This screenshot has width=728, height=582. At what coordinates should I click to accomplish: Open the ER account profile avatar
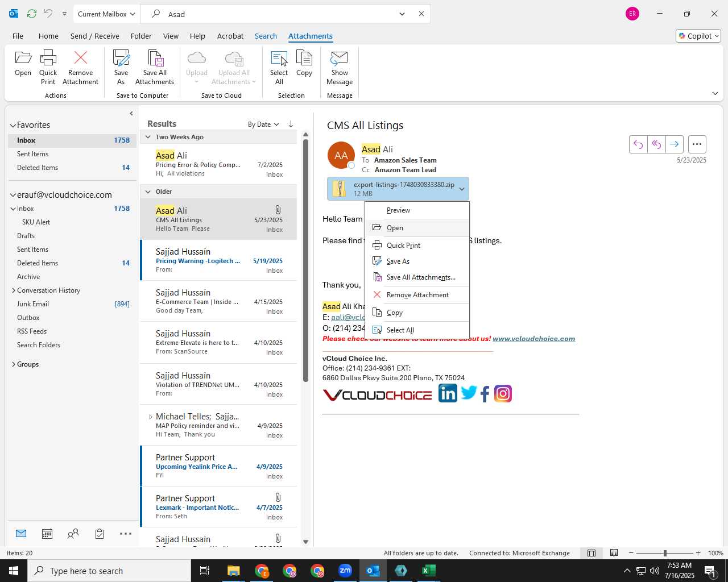click(x=632, y=14)
